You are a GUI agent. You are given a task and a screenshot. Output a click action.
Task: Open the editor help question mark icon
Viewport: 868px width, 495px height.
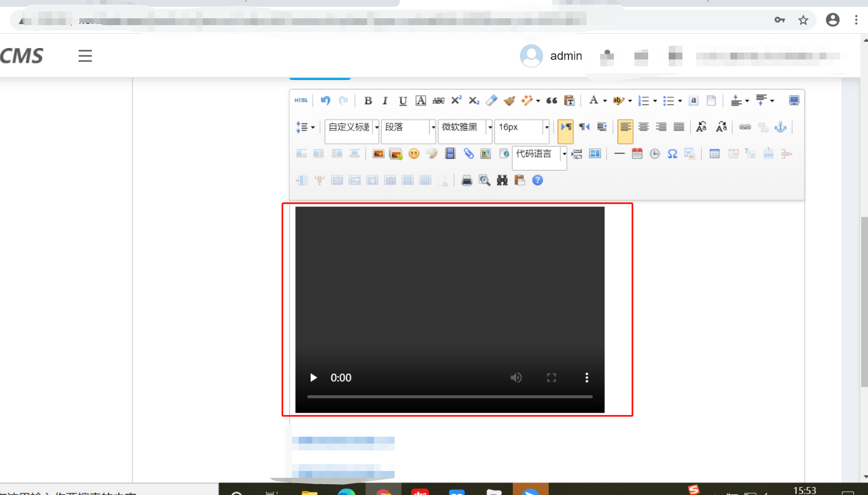click(x=537, y=180)
